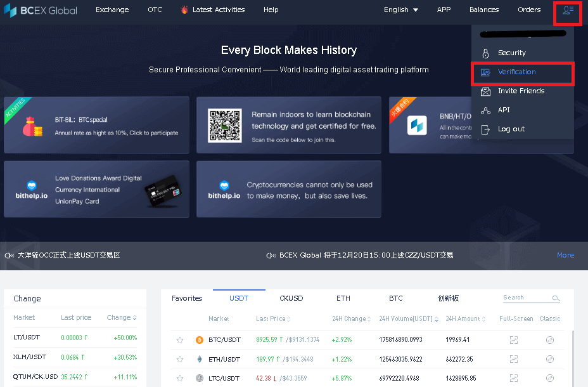Click the speaker icon before OCC announcement

point(10,256)
